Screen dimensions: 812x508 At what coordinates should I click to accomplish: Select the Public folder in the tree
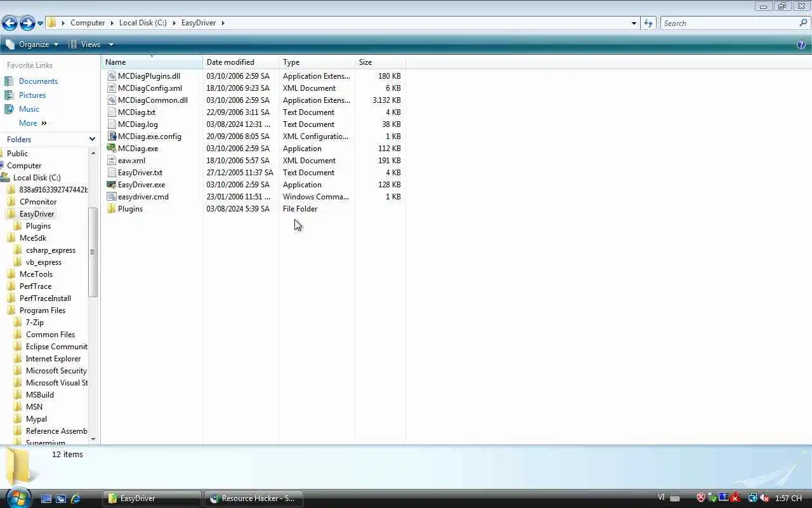point(17,154)
